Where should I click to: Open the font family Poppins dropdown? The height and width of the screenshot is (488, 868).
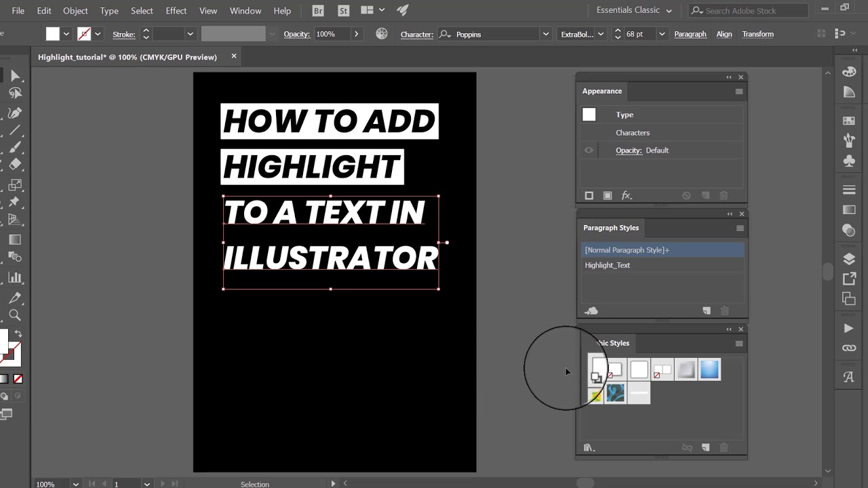coord(545,34)
